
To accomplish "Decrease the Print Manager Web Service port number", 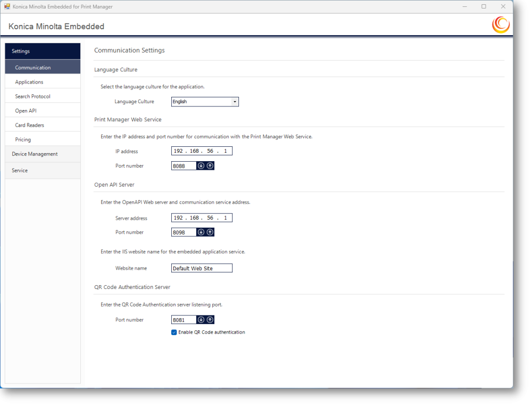I will click(x=201, y=166).
